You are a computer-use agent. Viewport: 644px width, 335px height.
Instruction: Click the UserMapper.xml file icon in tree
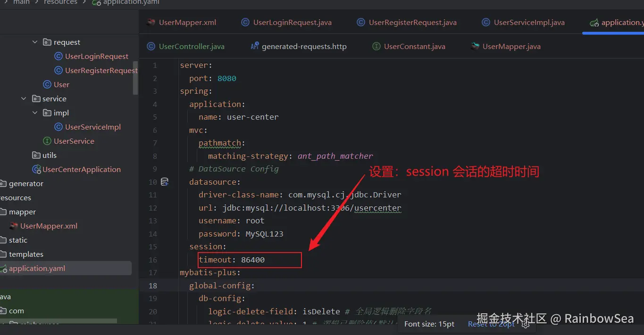pos(14,226)
